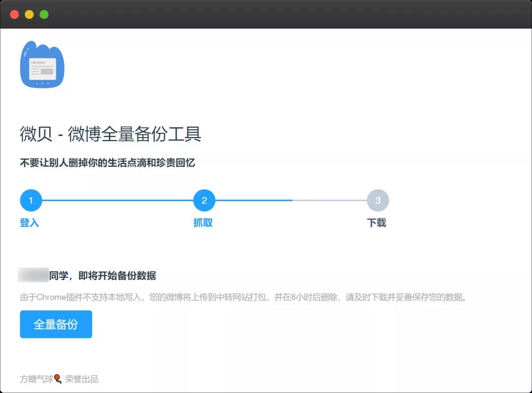Screen dimensions: 532x393
Task: Click the 微贝 blue app logo
Action: tap(42, 65)
